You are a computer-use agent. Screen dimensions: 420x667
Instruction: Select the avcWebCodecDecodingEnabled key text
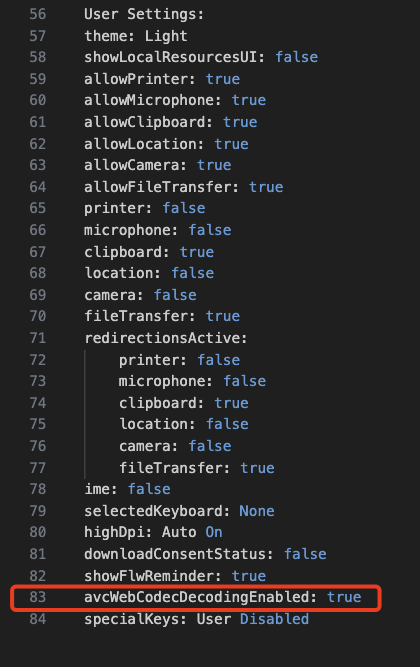pos(196,597)
